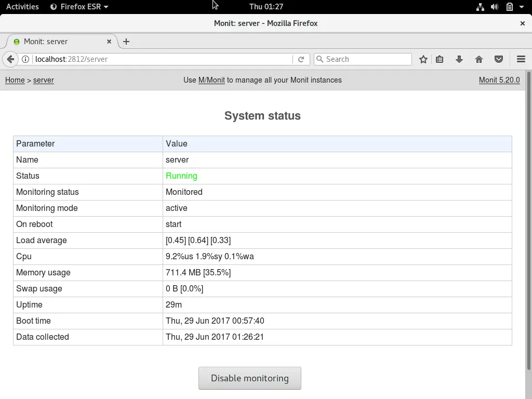The width and height of the screenshot is (532, 399).
Task: Go to Firefox home via the home icon
Action: [479, 59]
